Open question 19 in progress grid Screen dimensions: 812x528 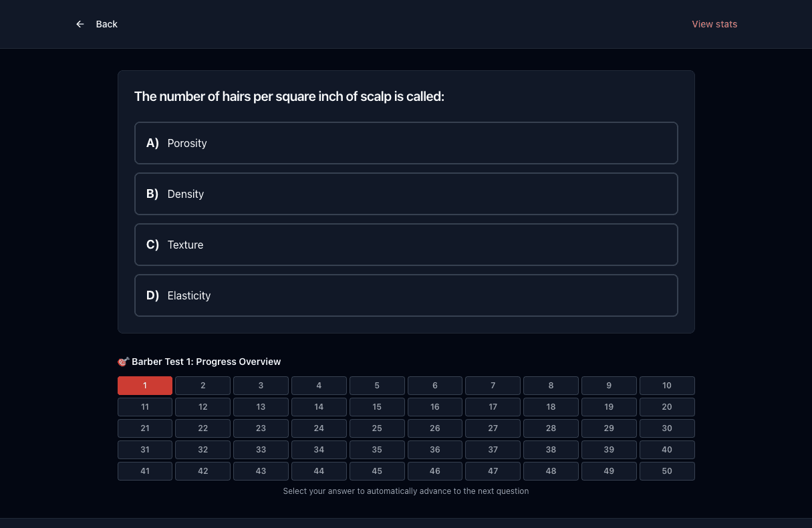point(609,407)
